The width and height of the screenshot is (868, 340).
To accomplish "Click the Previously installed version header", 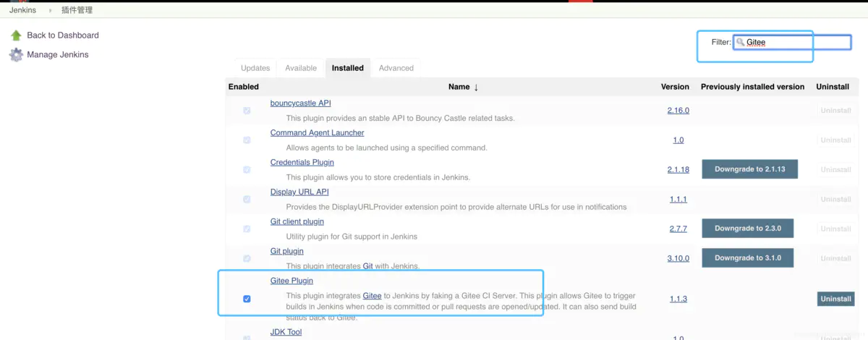I will tap(752, 87).
